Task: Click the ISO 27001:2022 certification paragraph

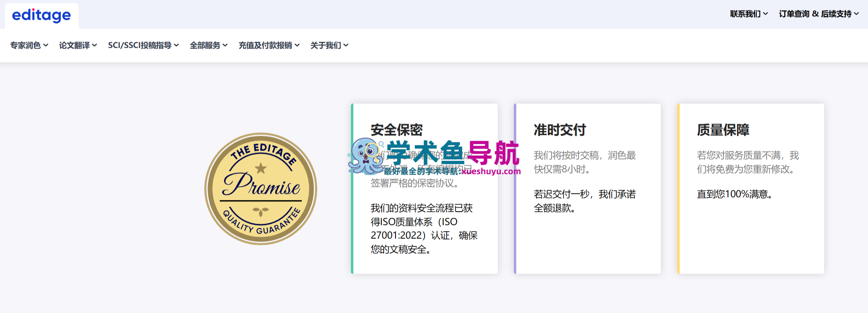Action: (x=424, y=229)
